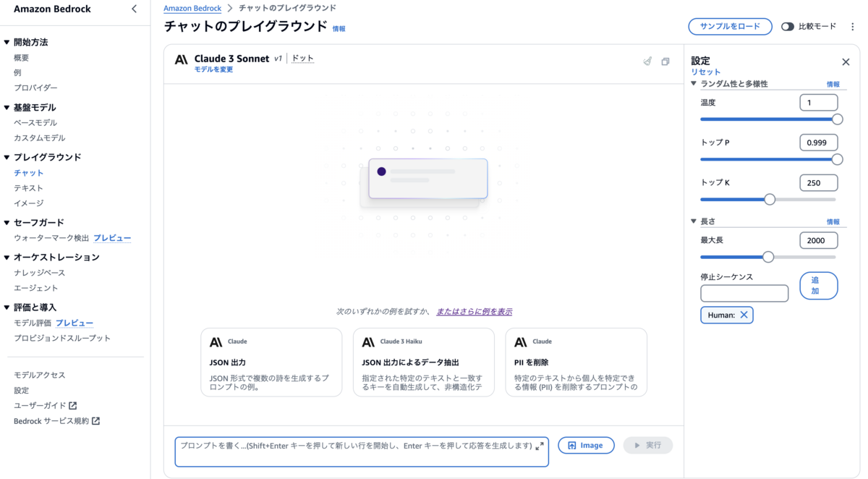Click またはさらに例を表示 link

point(474,312)
